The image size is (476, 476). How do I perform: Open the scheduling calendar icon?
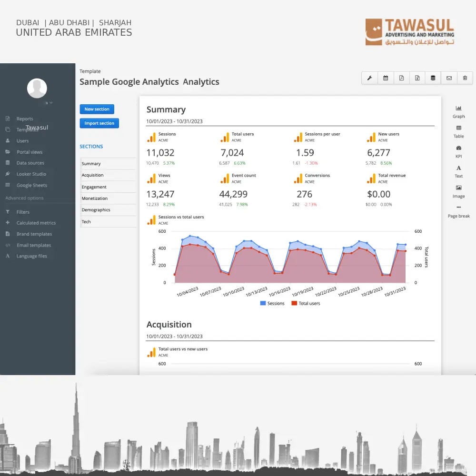[x=386, y=78]
